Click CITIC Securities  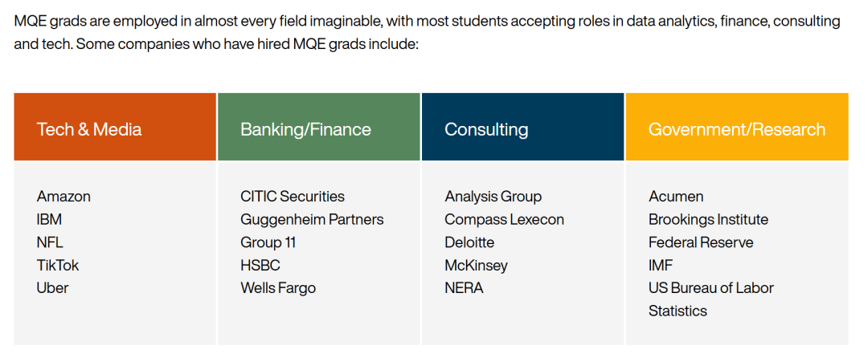coord(293,196)
